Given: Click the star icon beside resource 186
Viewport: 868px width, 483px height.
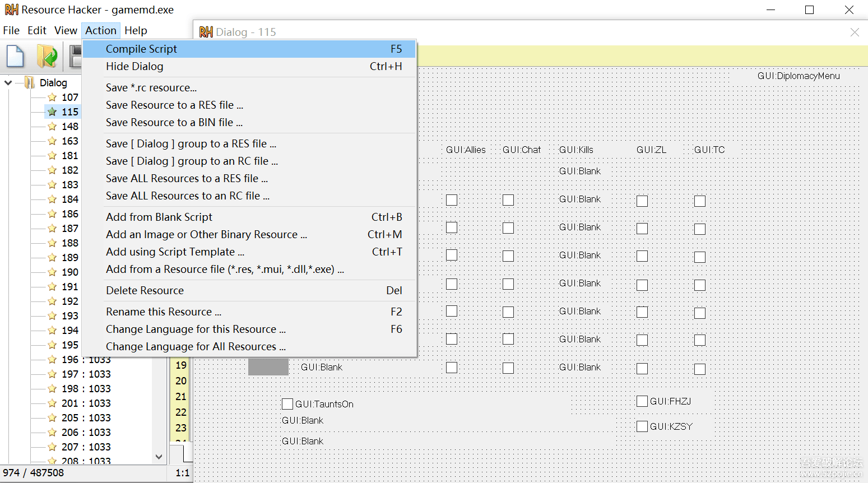Looking at the screenshot, I should (52, 214).
